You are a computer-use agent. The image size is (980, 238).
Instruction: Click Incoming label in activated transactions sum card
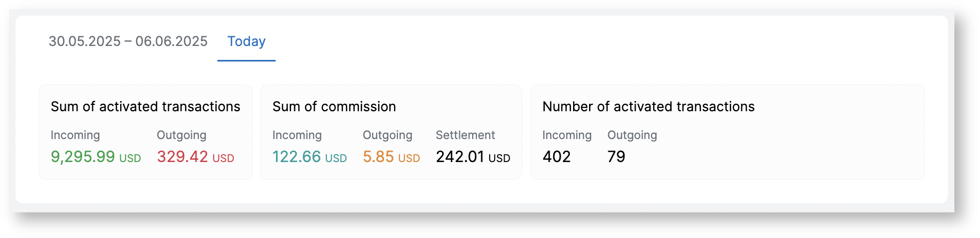[75, 135]
